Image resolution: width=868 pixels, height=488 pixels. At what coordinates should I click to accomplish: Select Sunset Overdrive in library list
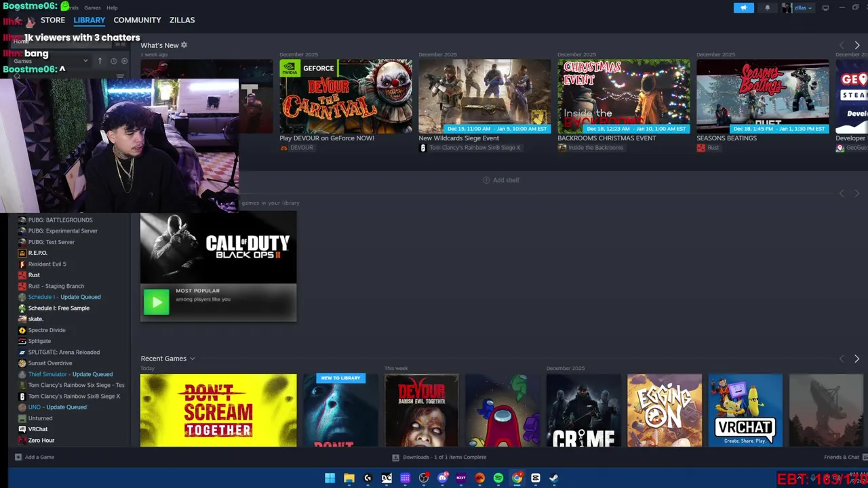click(x=50, y=363)
